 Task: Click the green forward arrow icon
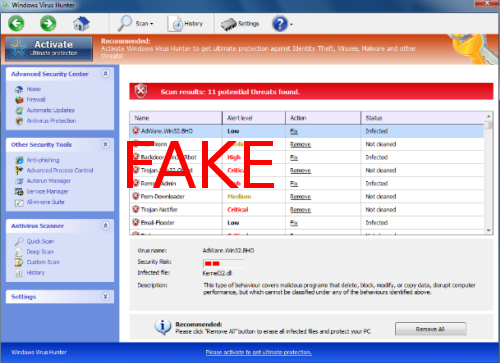point(48,23)
